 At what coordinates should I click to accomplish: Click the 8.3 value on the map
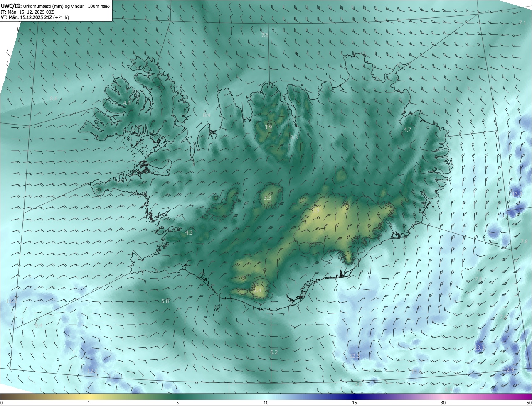[294, 138]
